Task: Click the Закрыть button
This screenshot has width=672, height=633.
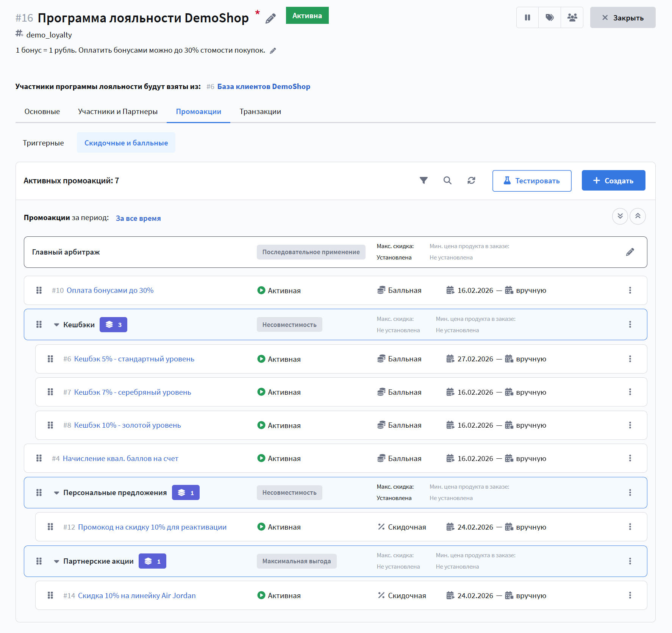Action: tap(623, 17)
